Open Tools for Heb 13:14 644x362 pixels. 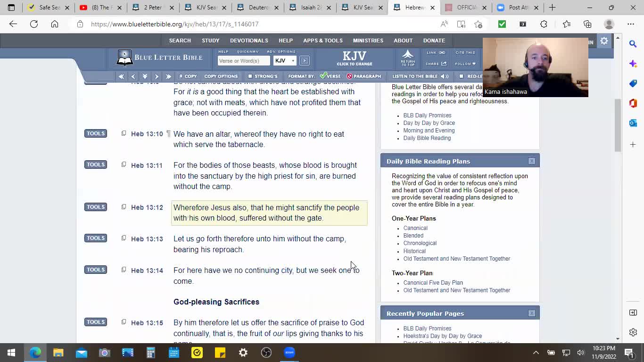click(96, 270)
